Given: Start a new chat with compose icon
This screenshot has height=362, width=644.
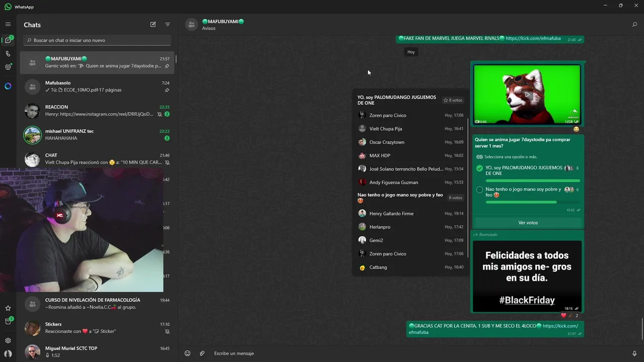Looking at the screenshot, I should (x=153, y=24).
